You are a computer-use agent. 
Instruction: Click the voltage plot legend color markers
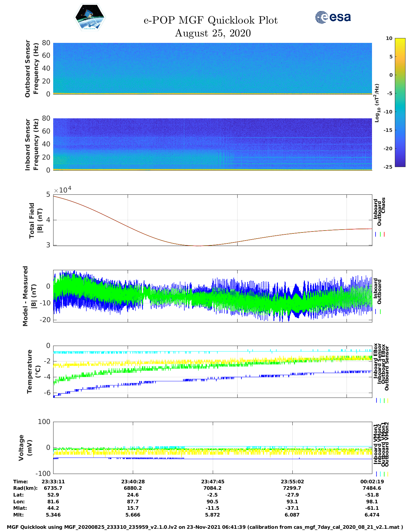(x=382, y=474)
